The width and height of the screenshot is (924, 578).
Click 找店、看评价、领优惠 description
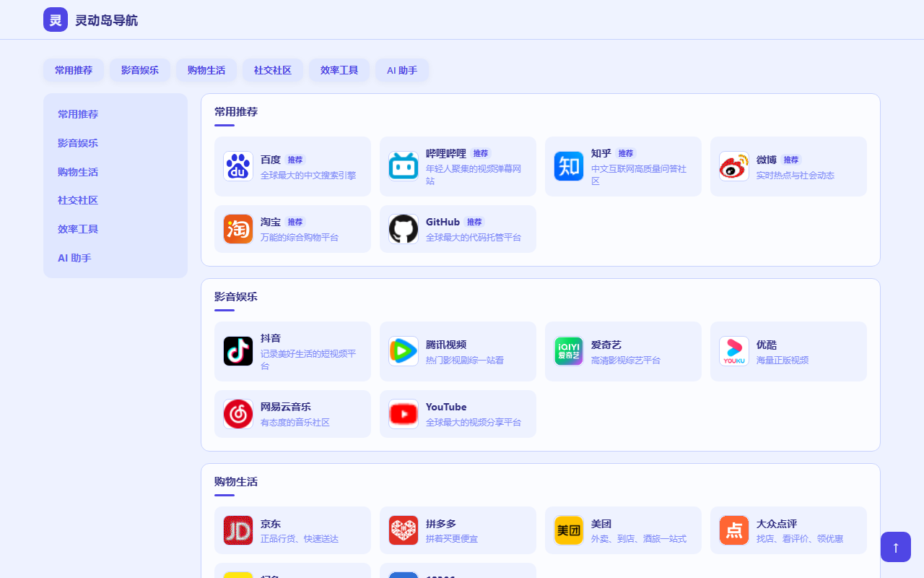800,538
